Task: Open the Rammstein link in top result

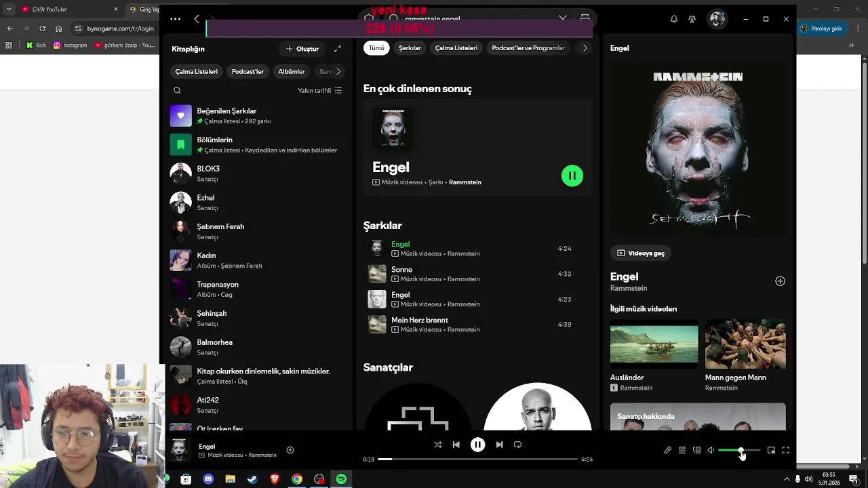Action: pos(465,182)
